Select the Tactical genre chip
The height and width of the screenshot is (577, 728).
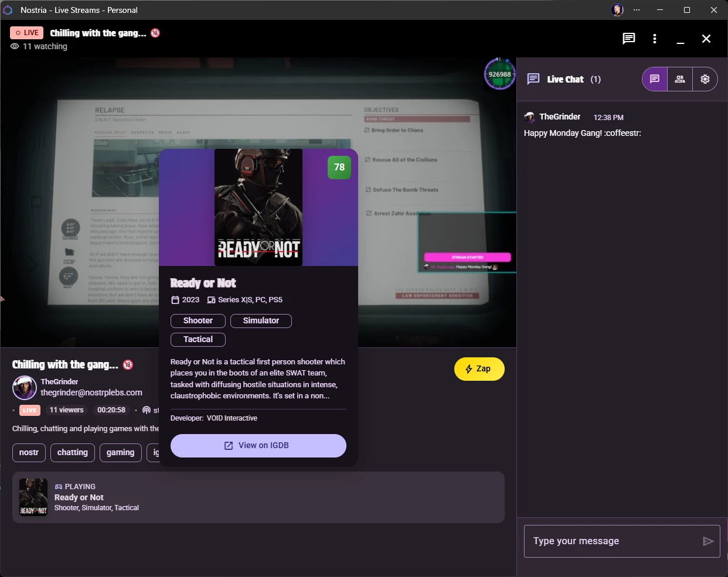[x=198, y=339]
